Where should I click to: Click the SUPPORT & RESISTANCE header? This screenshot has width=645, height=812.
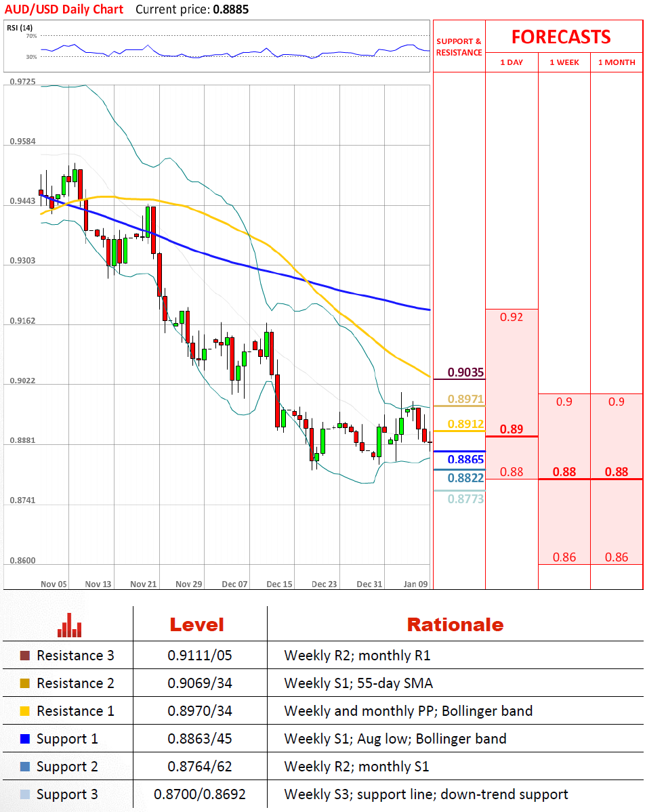(x=459, y=47)
